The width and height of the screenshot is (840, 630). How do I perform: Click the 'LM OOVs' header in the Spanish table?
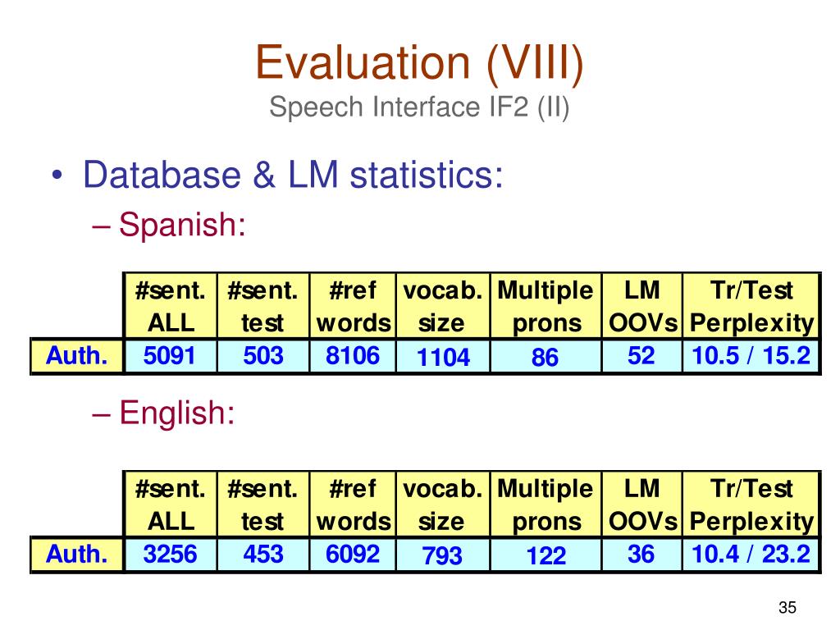[642, 307]
